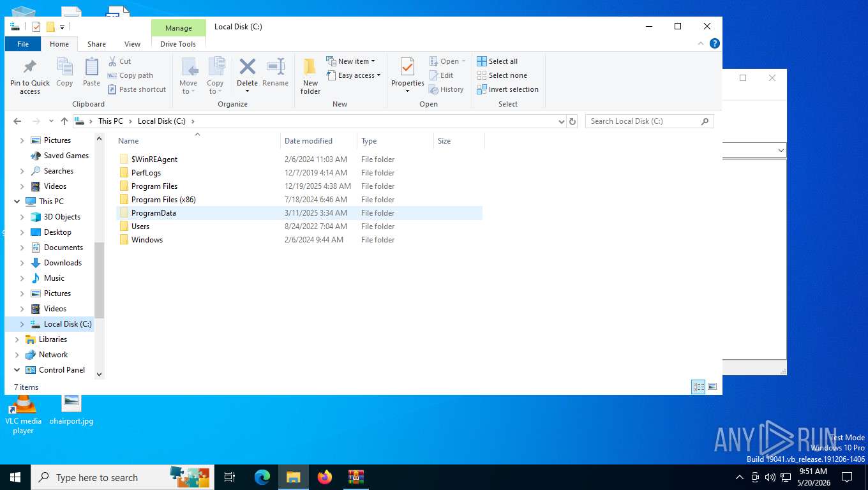868x490 pixels.
Task: Click Local Disk (C:) in address breadcrumb
Action: (x=161, y=121)
